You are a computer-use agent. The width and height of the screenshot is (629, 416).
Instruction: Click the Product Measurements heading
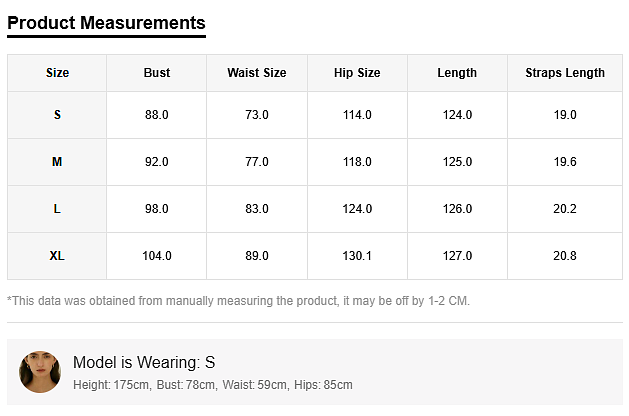pyautogui.click(x=106, y=23)
